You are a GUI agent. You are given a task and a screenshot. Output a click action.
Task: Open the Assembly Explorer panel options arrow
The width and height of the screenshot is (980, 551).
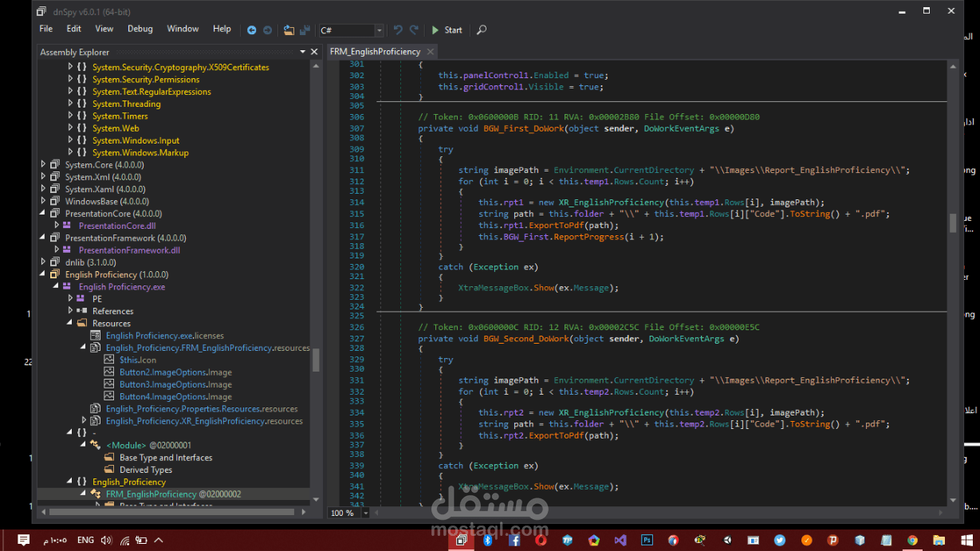[x=303, y=52]
